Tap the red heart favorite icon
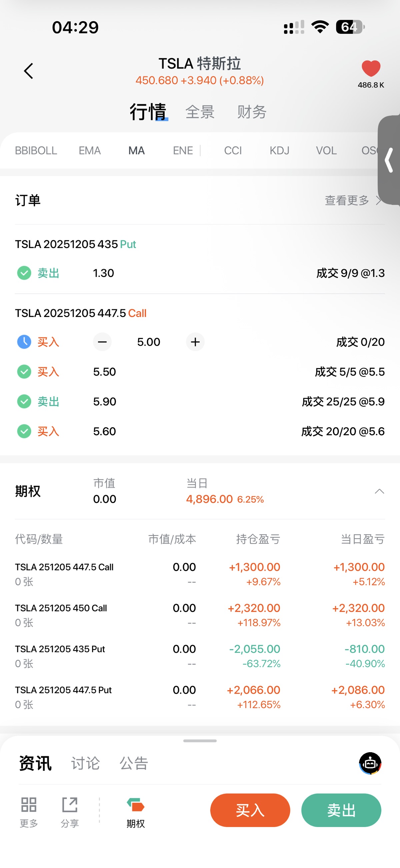This screenshot has width=400, height=868. tap(371, 68)
